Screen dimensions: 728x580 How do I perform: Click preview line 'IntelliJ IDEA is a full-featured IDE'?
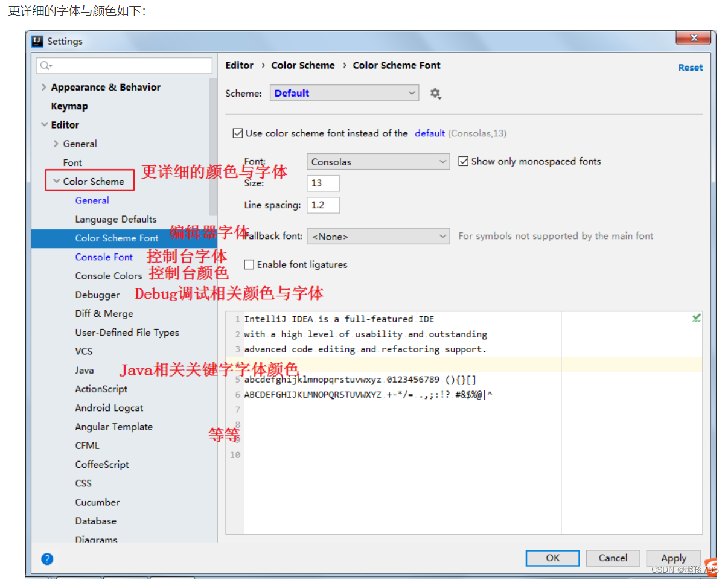pos(339,319)
